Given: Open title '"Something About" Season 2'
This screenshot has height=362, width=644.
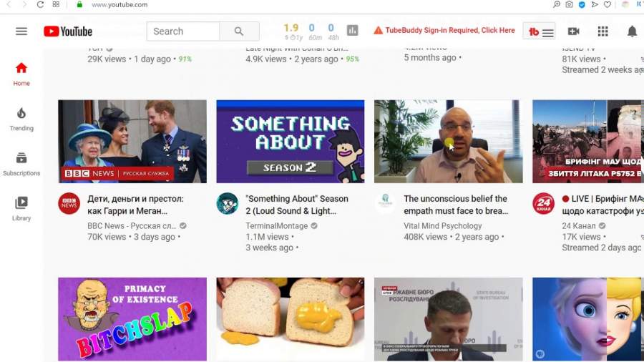Looking at the screenshot, I should (296, 205).
